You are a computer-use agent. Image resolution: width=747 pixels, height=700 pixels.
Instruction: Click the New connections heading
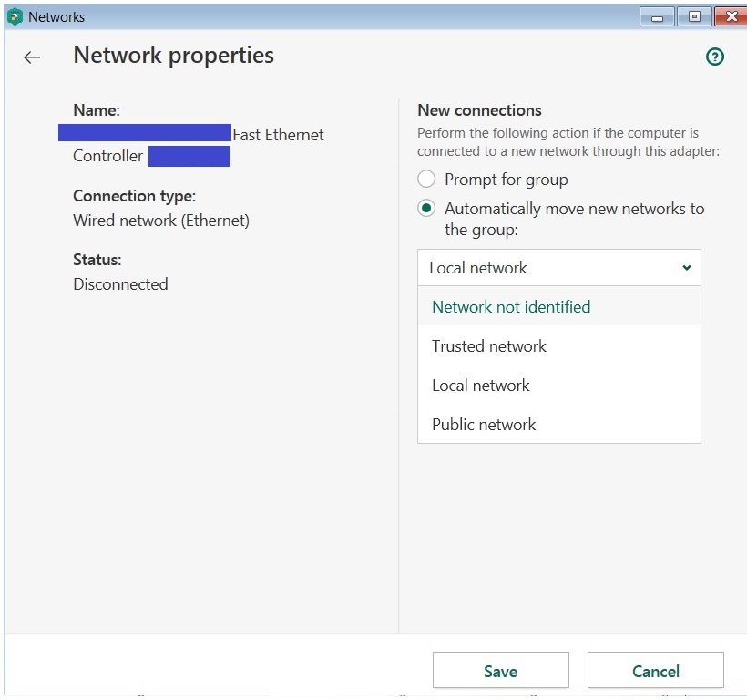pyautogui.click(x=479, y=110)
